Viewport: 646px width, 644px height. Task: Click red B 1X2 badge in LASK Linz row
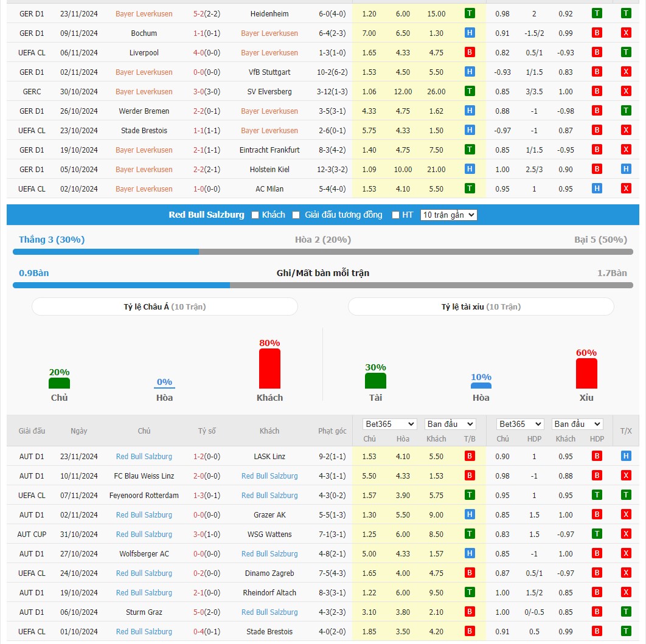[469, 456]
